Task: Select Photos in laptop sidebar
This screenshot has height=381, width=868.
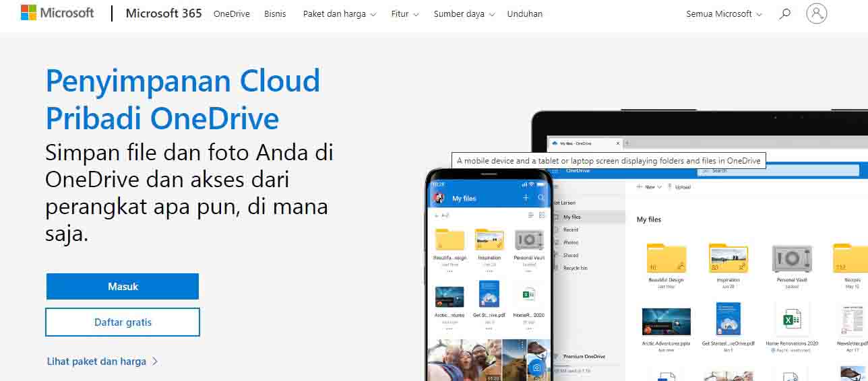Action: [x=571, y=242]
